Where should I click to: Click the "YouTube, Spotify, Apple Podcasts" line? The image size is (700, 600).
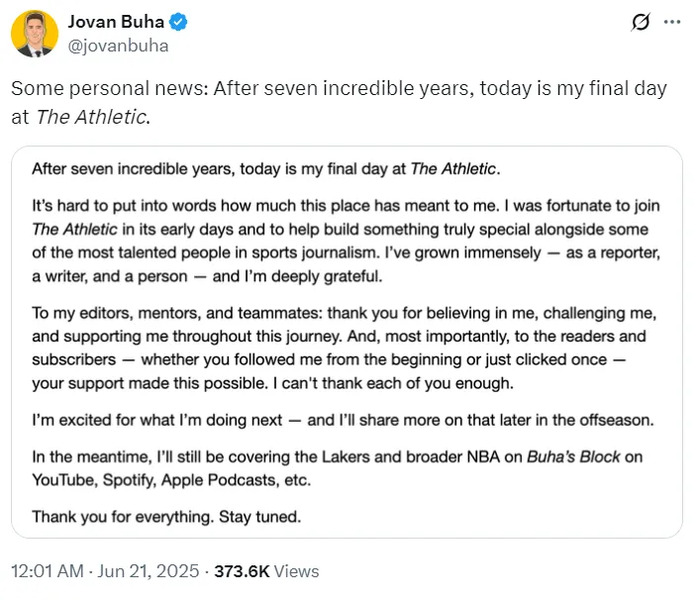[171, 480]
